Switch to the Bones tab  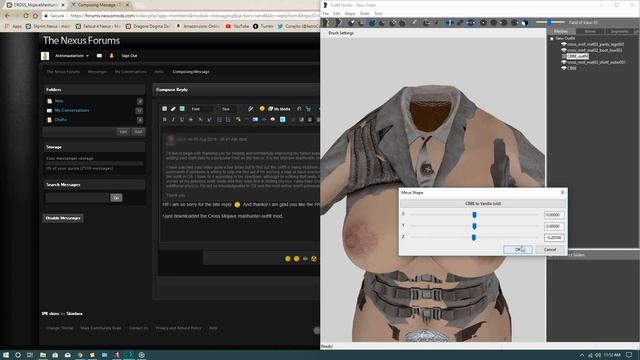pos(590,31)
